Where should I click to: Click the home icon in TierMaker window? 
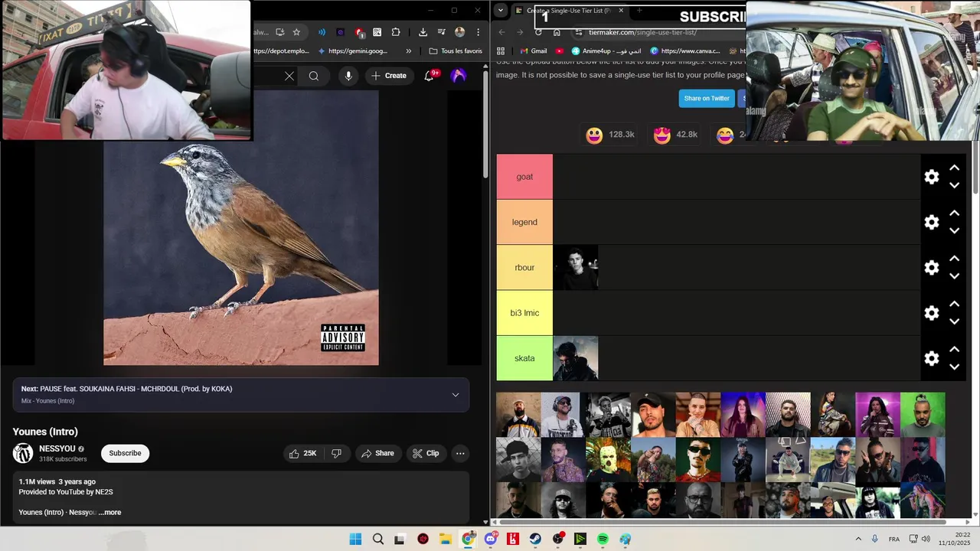click(x=557, y=32)
